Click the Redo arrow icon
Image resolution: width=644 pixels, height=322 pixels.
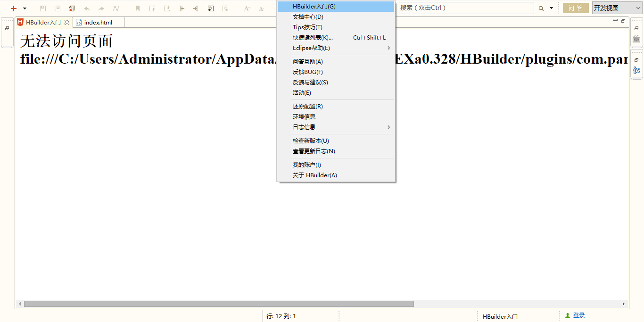[x=101, y=8]
